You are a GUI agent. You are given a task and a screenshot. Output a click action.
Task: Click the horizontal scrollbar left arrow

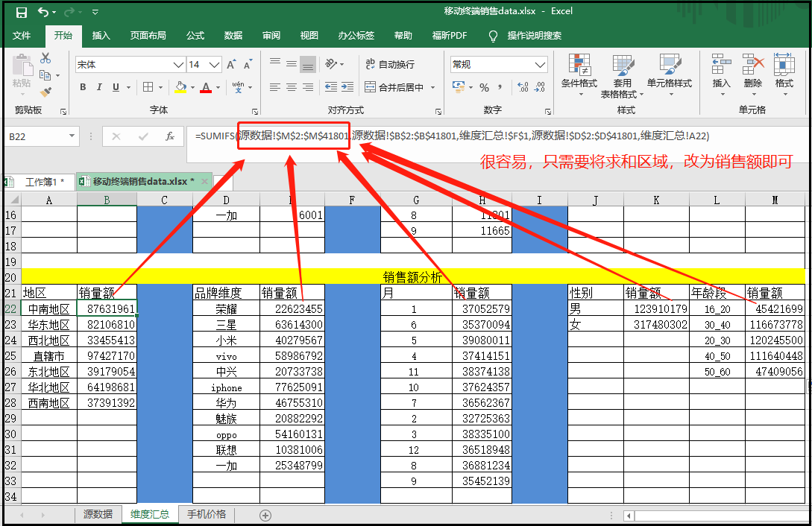click(x=629, y=516)
